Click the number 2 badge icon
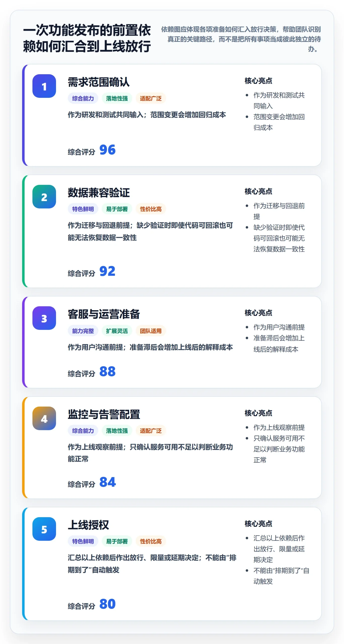 pos(44,197)
